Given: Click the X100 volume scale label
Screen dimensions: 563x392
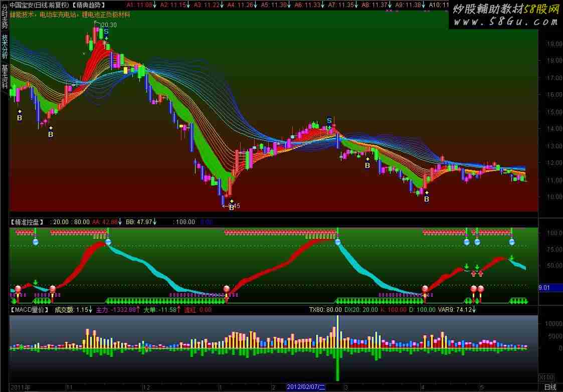Looking at the screenshot, I should coord(545,377).
